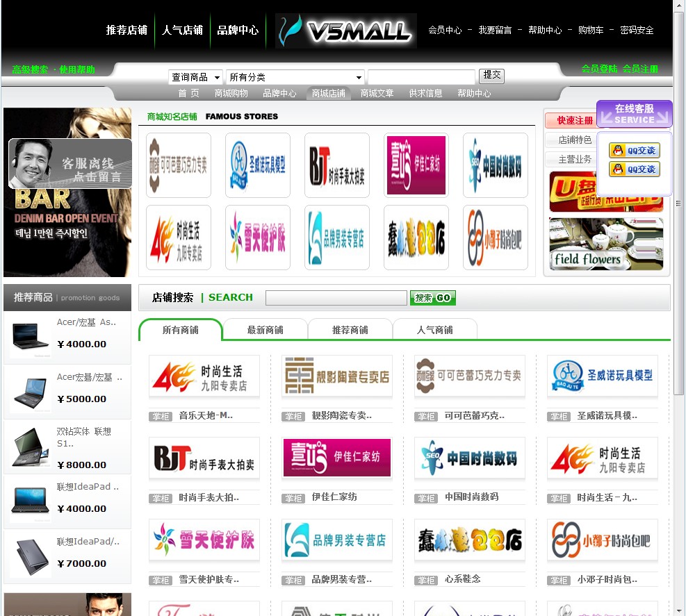The image size is (686, 616).
Task: Open 供求信息 in the navigation bar
Action: tap(425, 93)
